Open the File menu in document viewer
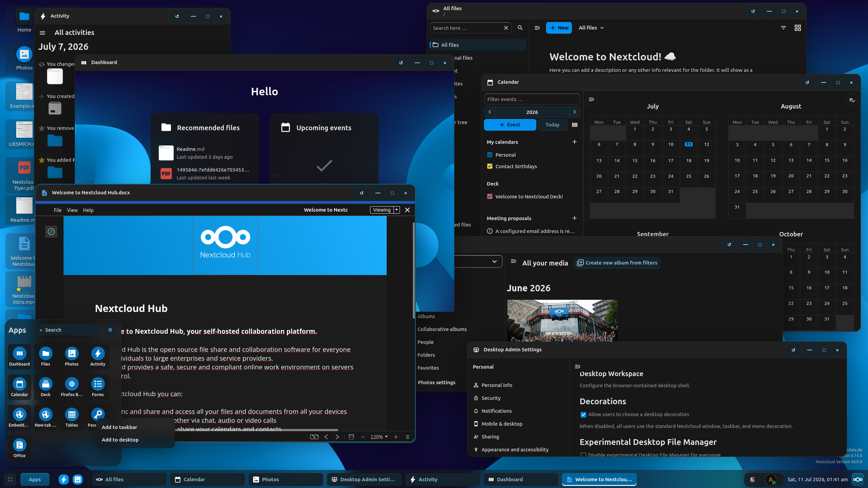 pos(58,210)
